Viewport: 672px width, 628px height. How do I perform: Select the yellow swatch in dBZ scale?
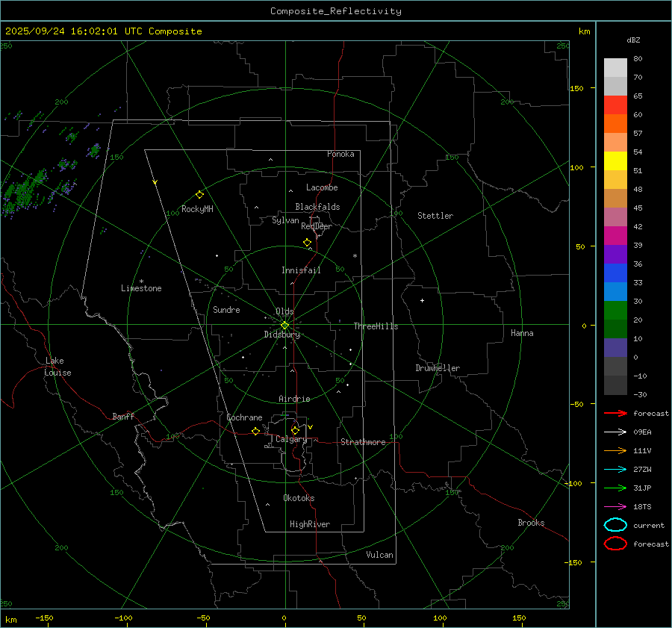615,161
